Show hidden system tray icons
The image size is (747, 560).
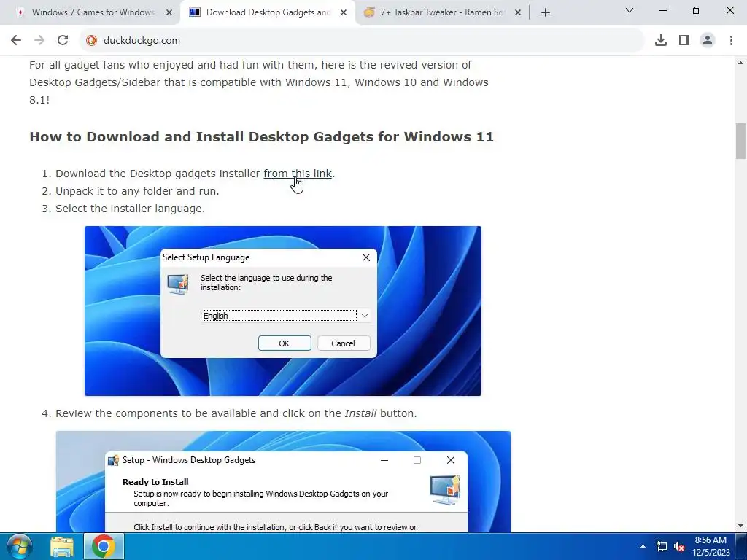pos(643,546)
